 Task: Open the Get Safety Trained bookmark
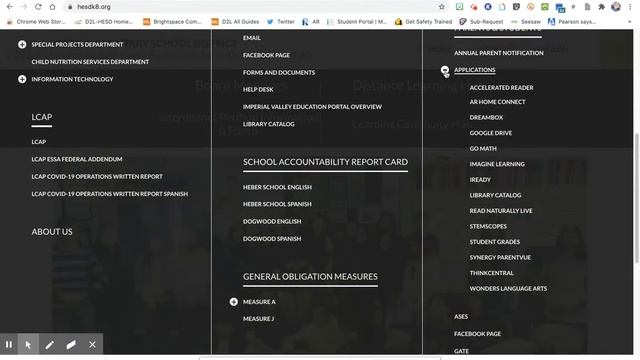click(x=424, y=22)
